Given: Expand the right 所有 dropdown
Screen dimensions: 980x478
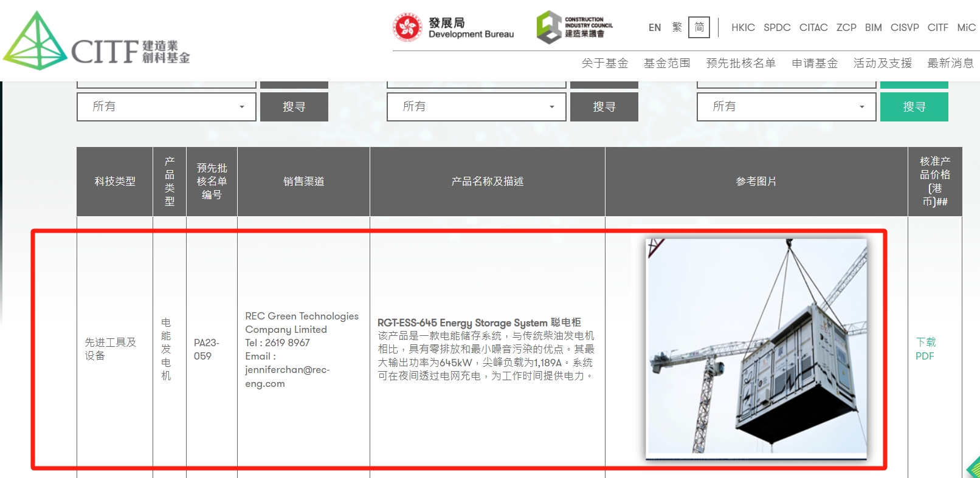Looking at the screenshot, I should pos(787,107).
